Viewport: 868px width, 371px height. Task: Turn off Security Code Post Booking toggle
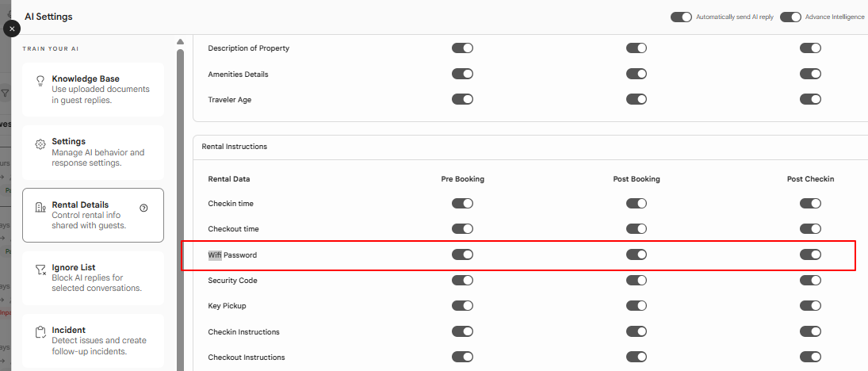[x=636, y=280]
